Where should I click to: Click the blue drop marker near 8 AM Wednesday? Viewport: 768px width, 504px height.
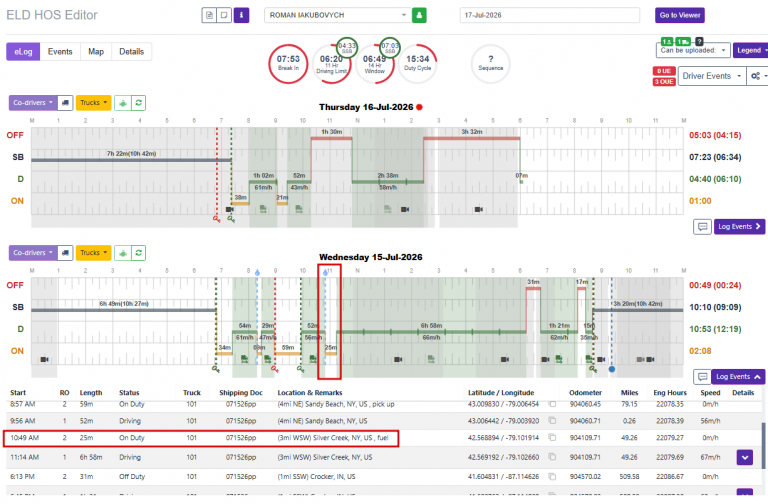(257, 272)
